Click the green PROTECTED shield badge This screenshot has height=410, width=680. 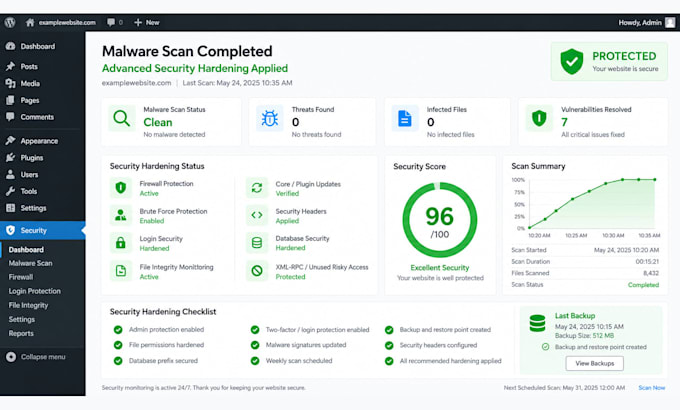572,62
